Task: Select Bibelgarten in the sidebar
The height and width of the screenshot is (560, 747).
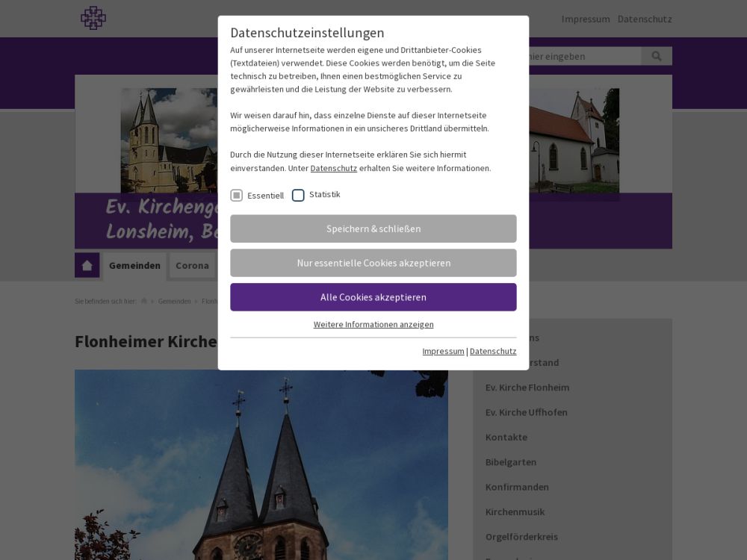Action: (x=511, y=462)
